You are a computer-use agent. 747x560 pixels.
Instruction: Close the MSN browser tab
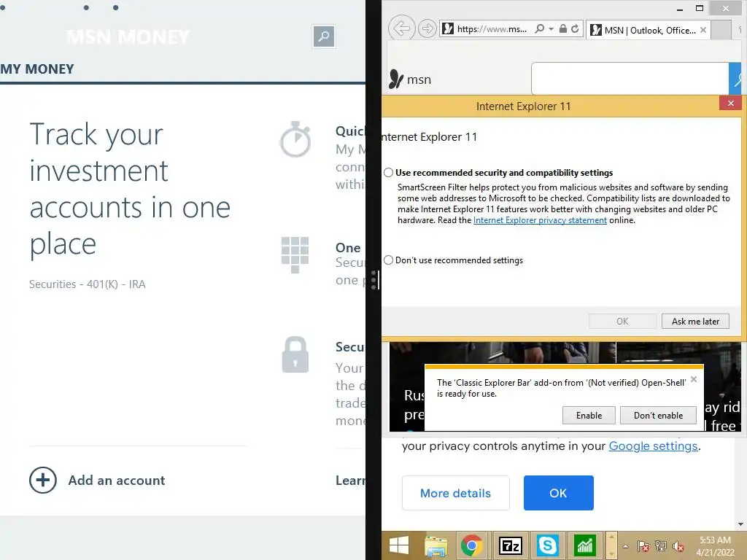coord(703,30)
